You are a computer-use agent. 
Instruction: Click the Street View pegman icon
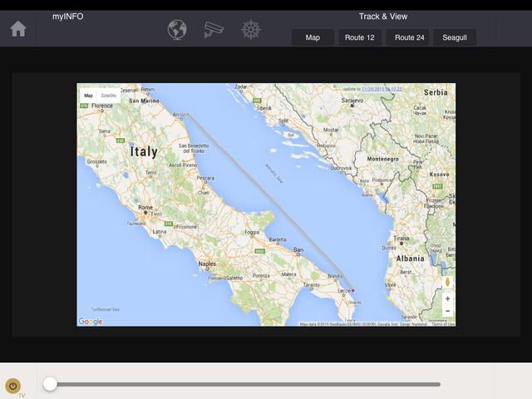click(447, 283)
